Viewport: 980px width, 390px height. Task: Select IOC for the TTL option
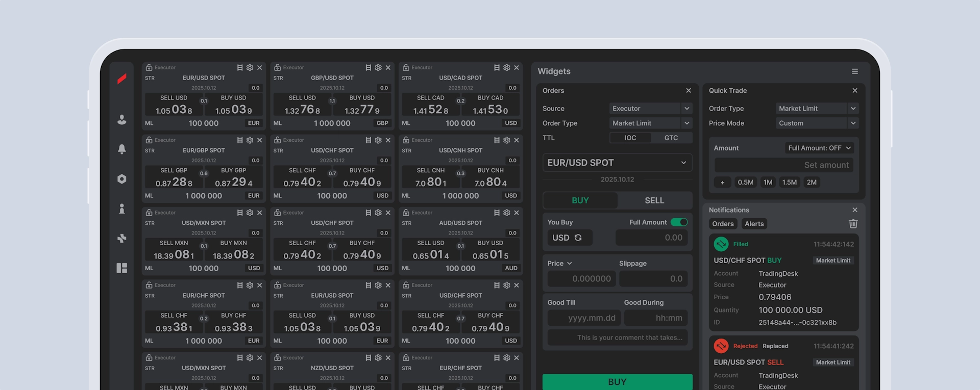coord(630,138)
